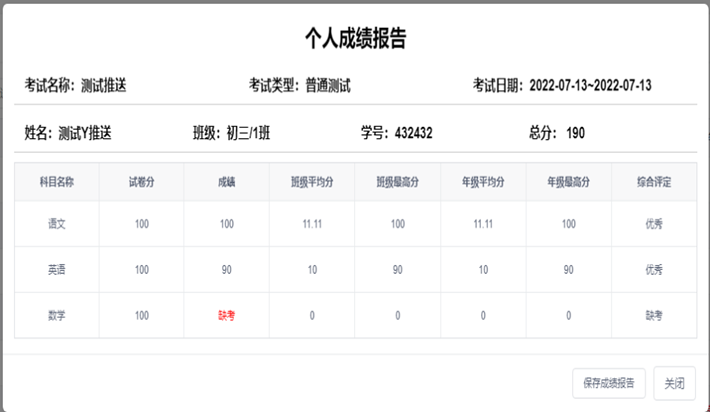Select the 英语 subject row cell
Viewport: 710px width, 412px height.
57,270
